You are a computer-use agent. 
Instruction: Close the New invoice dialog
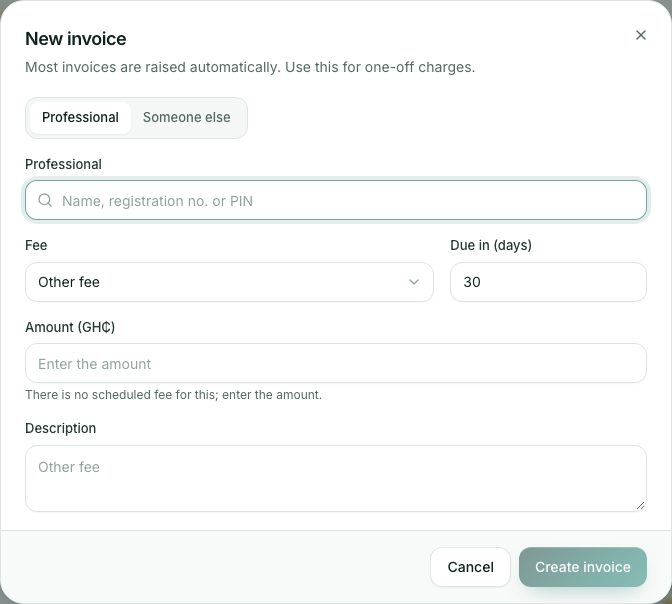(641, 35)
